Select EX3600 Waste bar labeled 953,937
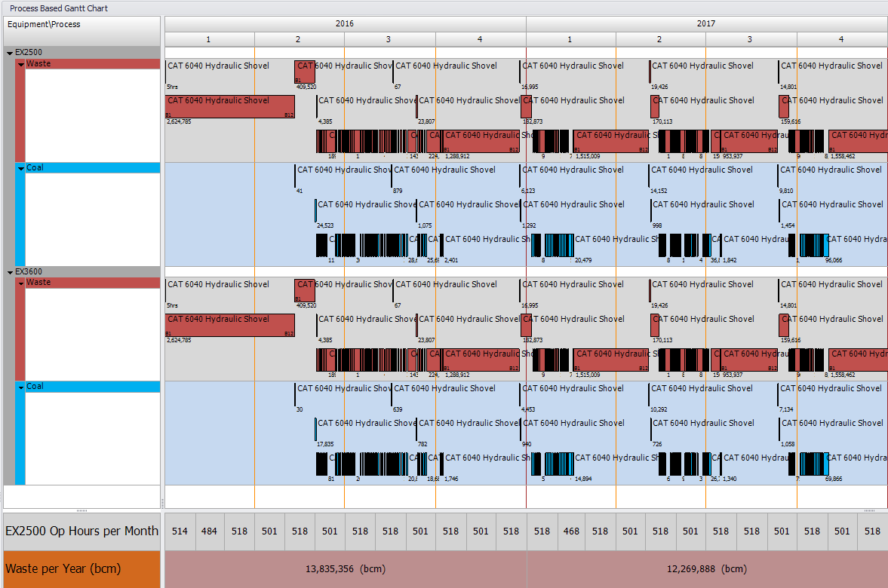Viewport: 888px width, 588px height. [x=748, y=360]
